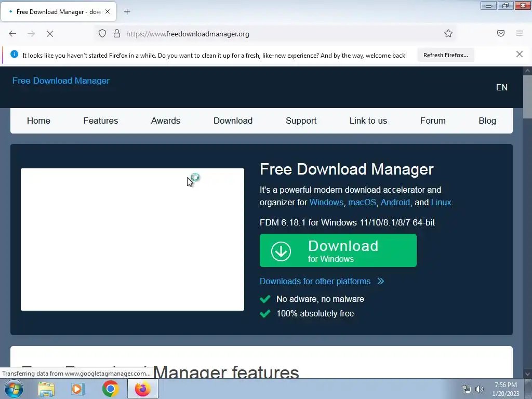Launch media player from taskbar
This screenshot has width=532, height=399.
pos(78,389)
